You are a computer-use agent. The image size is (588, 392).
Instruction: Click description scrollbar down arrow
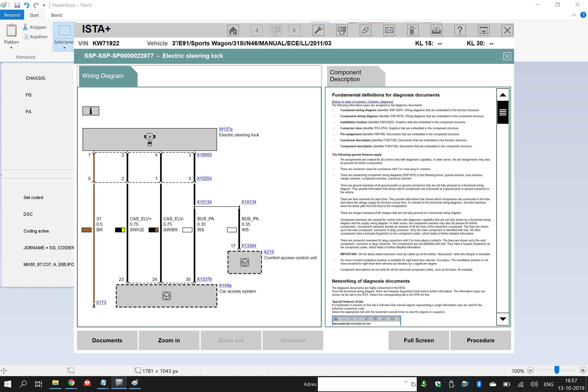(503, 319)
